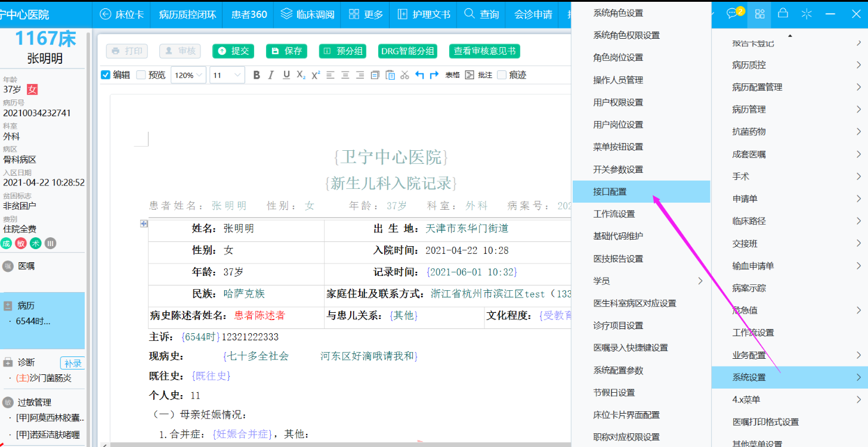The width and height of the screenshot is (868, 447).
Task: Select the (主)沙门菌肠炎 diagnosis entry
Action: [x=42, y=378]
